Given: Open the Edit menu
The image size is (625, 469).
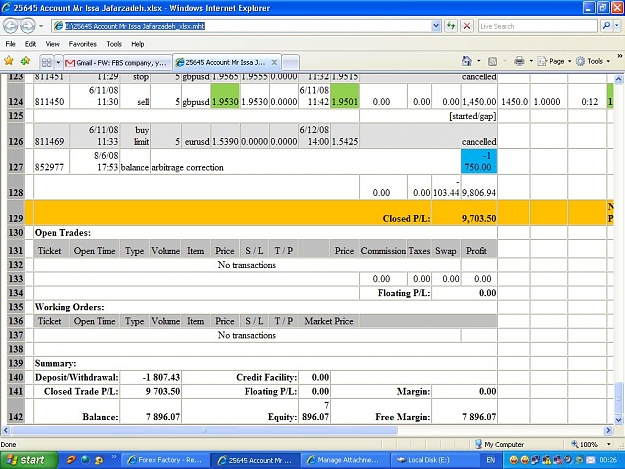Looking at the screenshot, I should coord(30,44).
